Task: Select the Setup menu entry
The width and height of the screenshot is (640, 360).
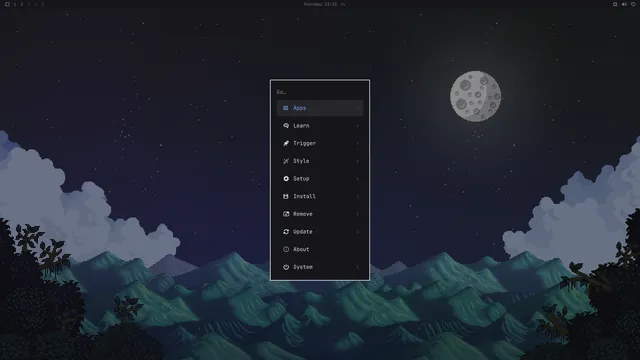Action: pyautogui.click(x=320, y=179)
